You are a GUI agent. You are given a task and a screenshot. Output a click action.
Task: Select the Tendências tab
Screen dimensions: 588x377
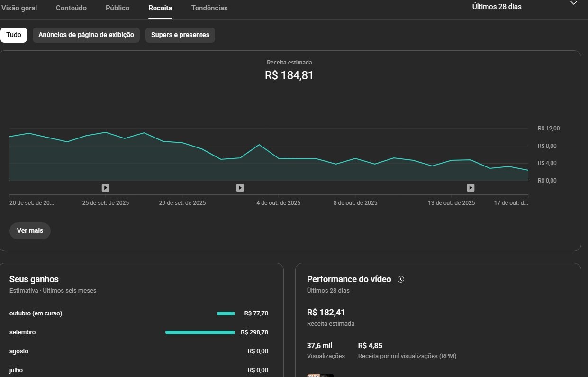[209, 8]
